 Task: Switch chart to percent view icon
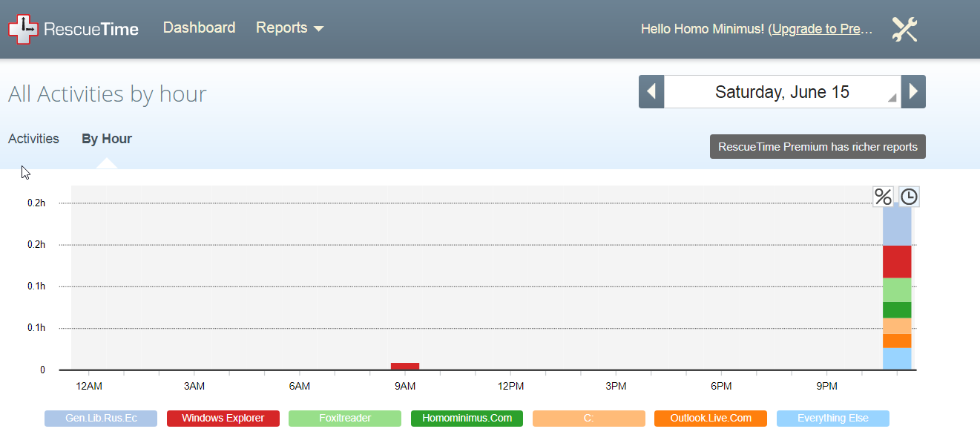point(883,197)
